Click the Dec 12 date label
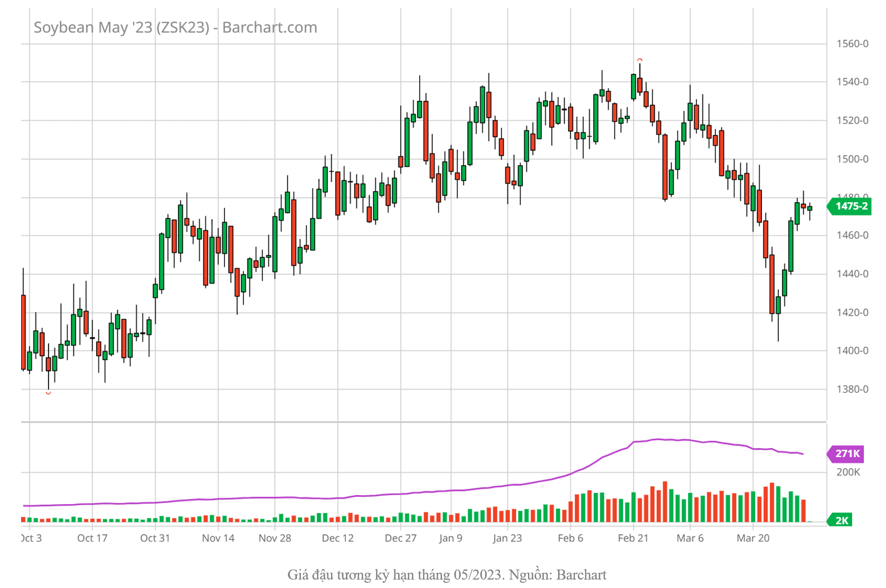Image resolution: width=886 pixels, height=588 pixels. (338, 538)
